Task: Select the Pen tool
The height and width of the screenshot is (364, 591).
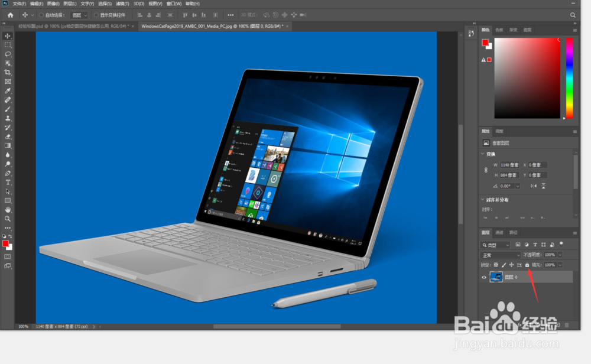Action: [x=8, y=173]
